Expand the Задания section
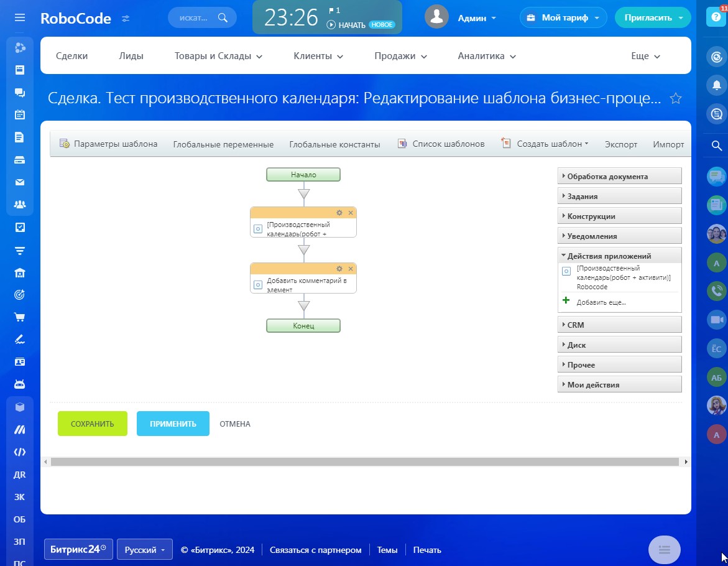Image resolution: width=728 pixels, height=566 pixels. point(619,197)
